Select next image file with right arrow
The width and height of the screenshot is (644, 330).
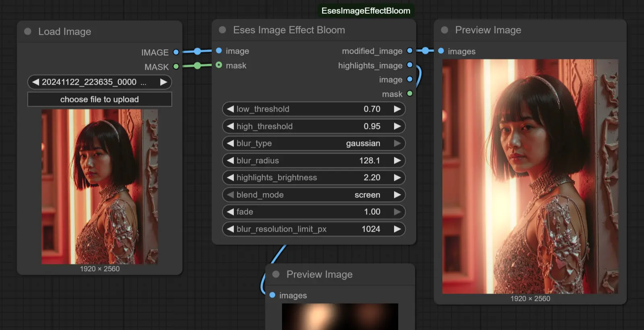[x=163, y=82]
